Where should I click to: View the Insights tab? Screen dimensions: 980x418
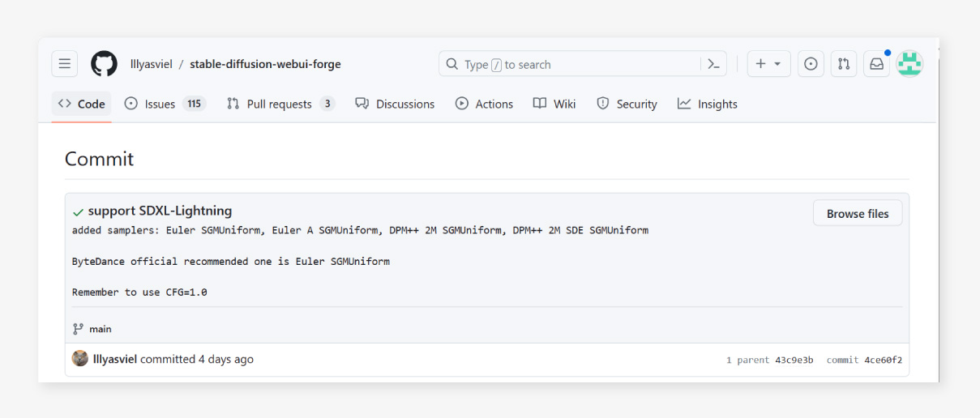tap(708, 104)
